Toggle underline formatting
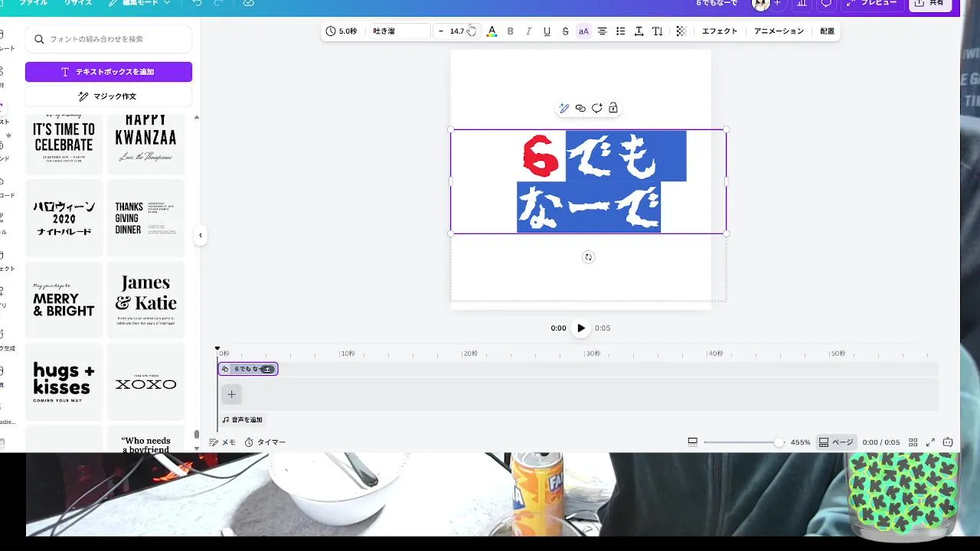The height and width of the screenshot is (551, 980). [x=547, y=31]
